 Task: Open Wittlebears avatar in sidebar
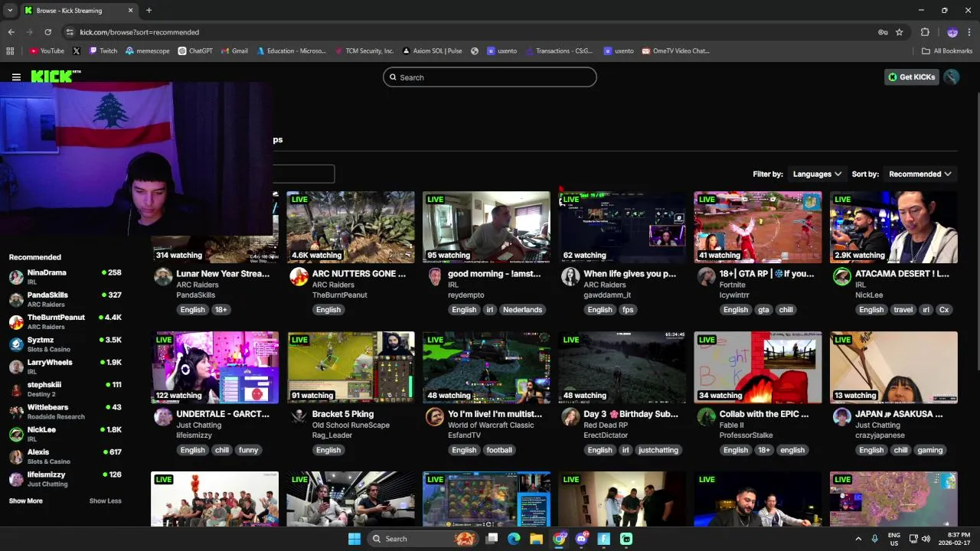[x=16, y=412]
